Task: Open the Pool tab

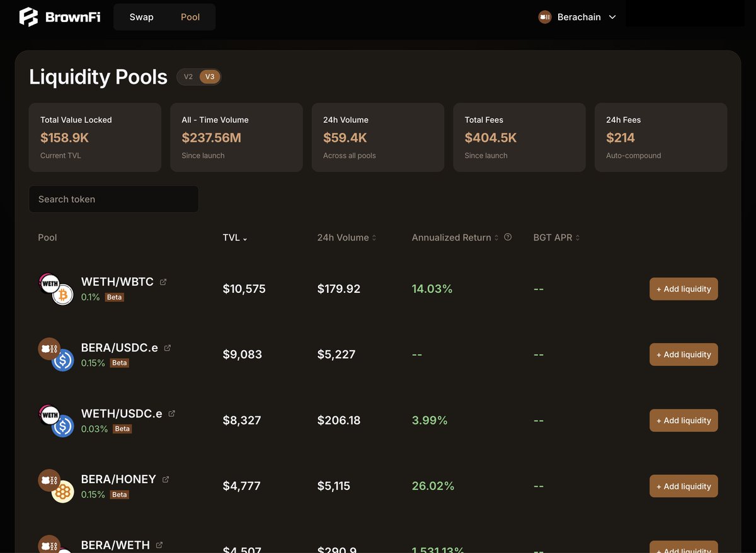Action: [190, 17]
